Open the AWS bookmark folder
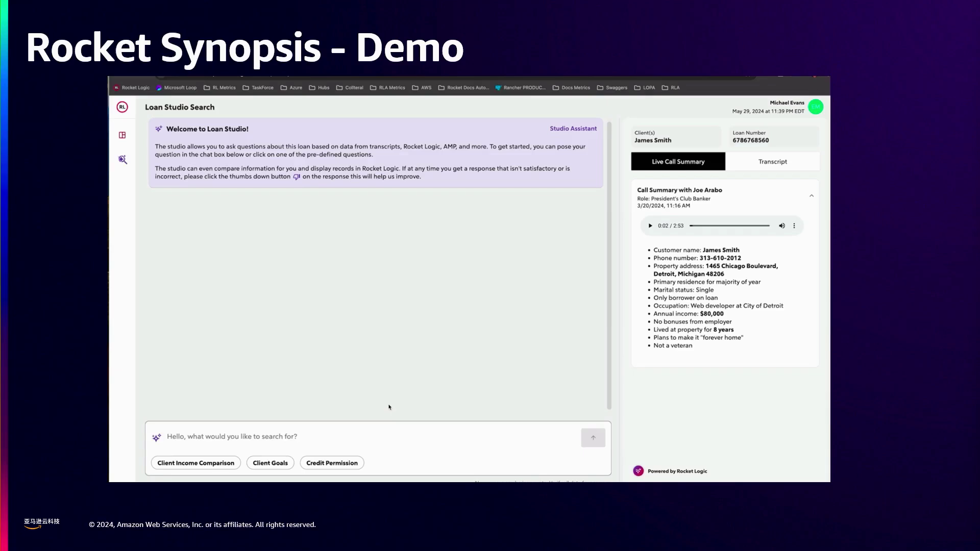This screenshot has height=551, width=980. pos(422,88)
